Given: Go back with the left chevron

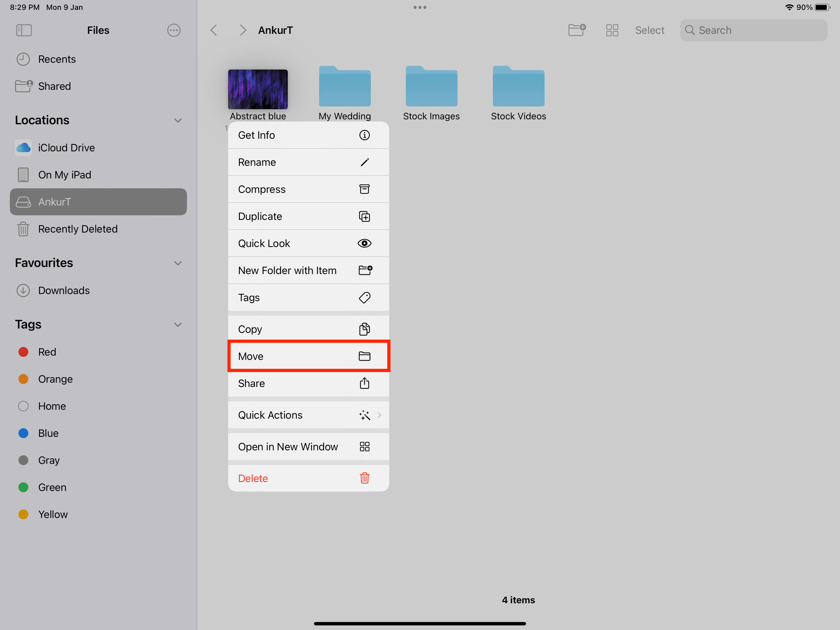Looking at the screenshot, I should [214, 30].
